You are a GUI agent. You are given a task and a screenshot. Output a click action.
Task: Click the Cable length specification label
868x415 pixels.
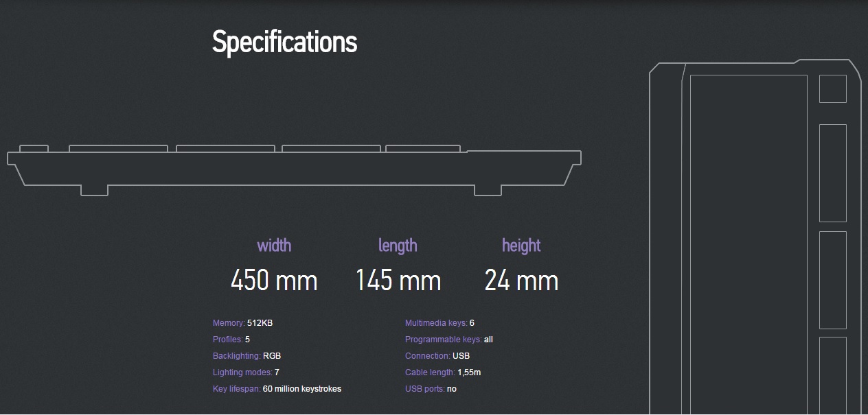click(x=429, y=372)
